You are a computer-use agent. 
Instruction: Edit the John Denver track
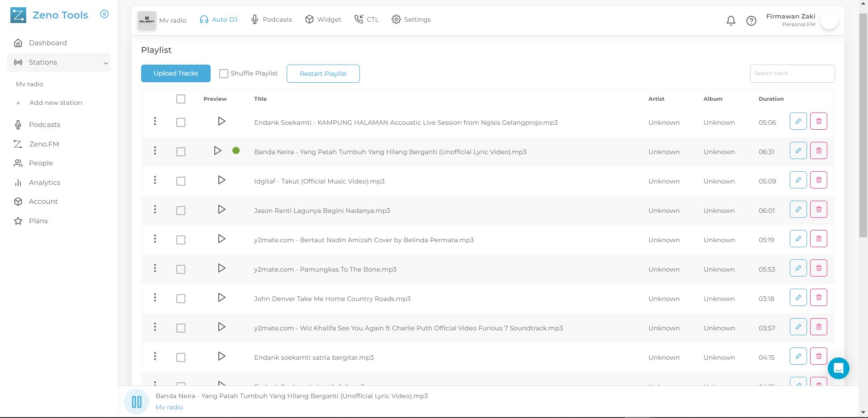(798, 297)
